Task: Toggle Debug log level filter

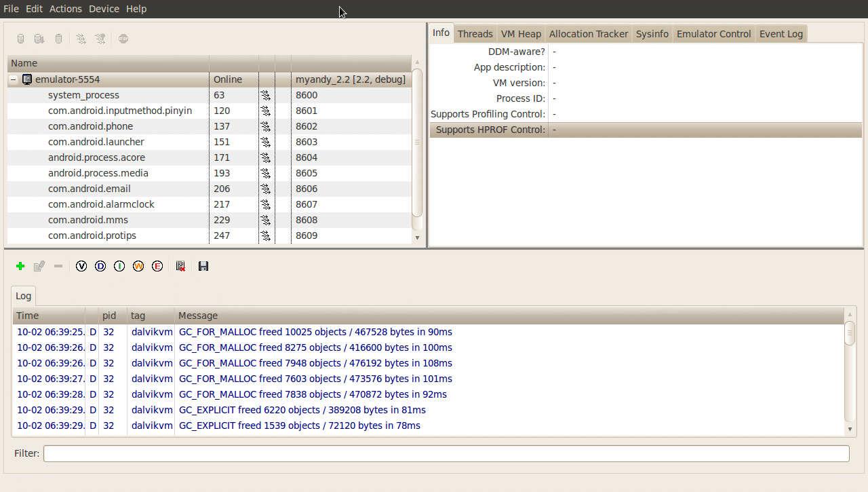Action: coord(100,267)
